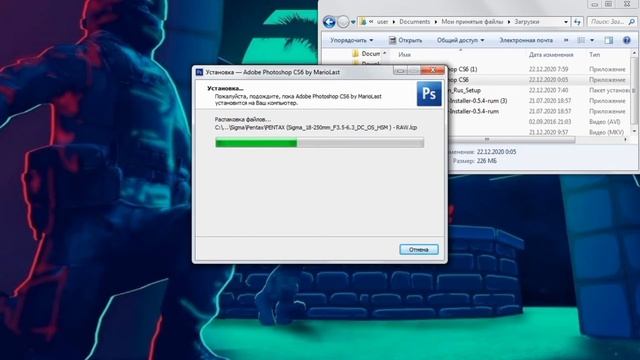Select the '_Rus_Setup' file row

click(x=539, y=90)
